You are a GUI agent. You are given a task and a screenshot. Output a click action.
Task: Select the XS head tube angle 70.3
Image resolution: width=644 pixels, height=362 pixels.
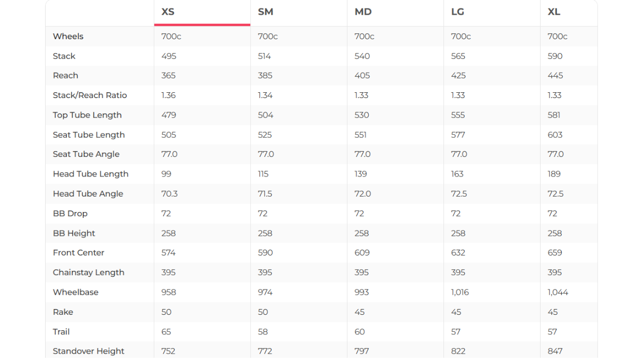click(x=169, y=194)
